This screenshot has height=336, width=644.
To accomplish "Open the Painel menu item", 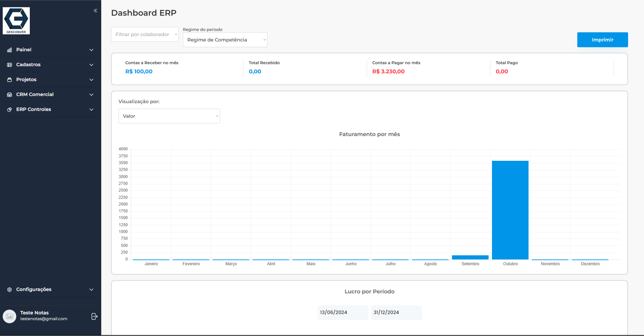I will (50, 50).
